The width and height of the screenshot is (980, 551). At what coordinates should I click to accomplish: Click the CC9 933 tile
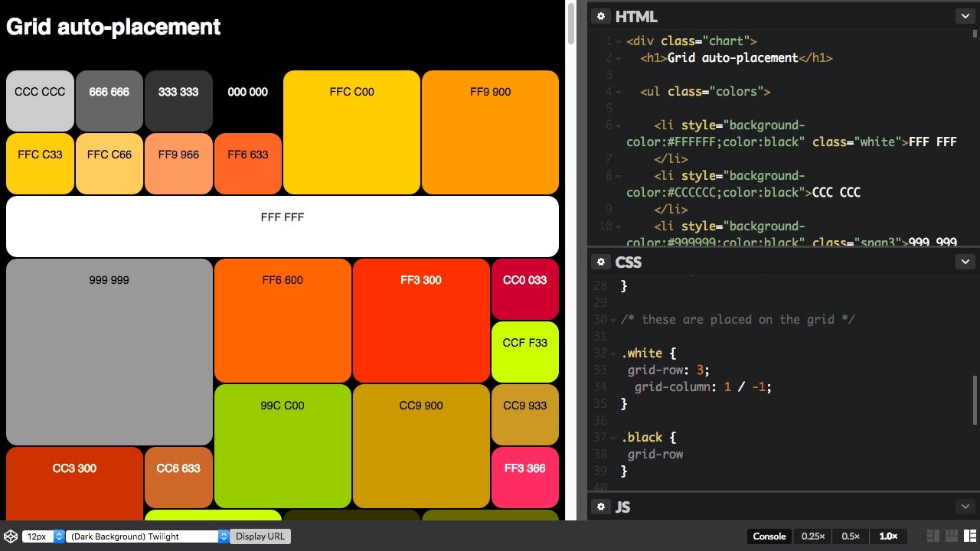pos(525,415)
